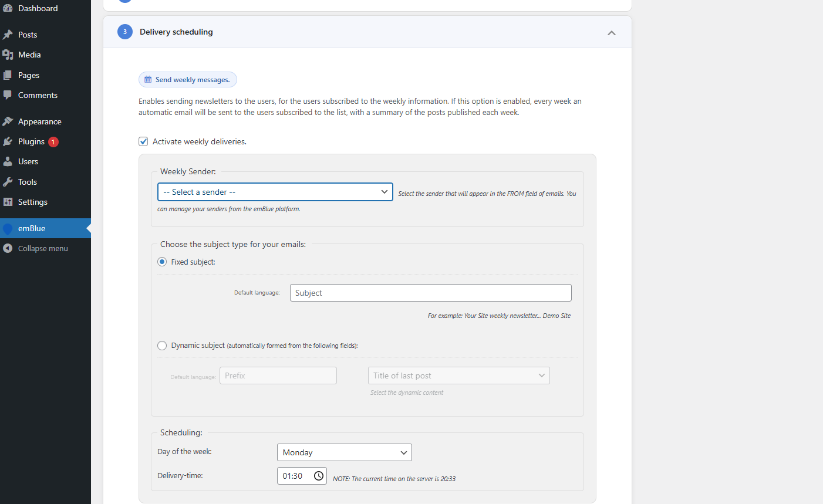823x504 pixels.
Task: Click the calendar icon in weekly messages badge
Action: 148,79
